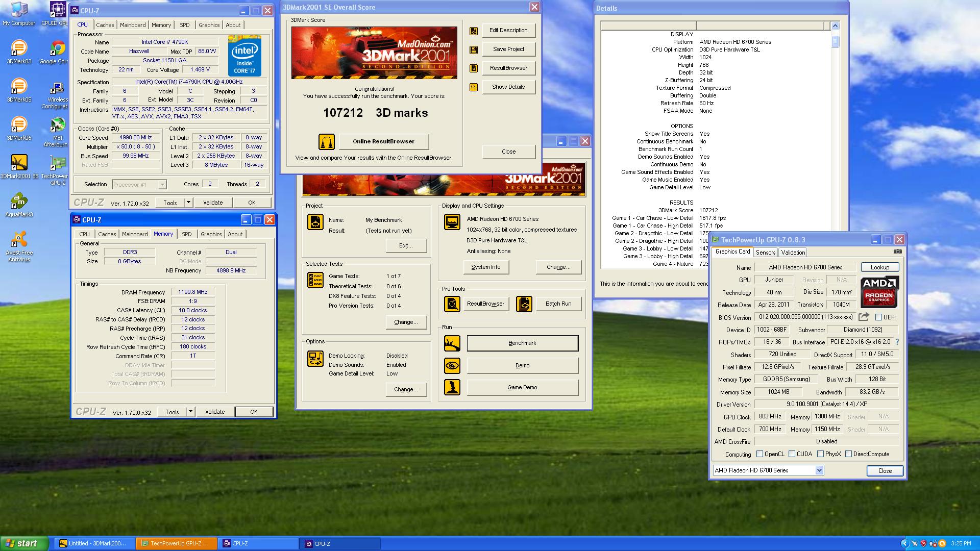The height and width of the screenshot is (551, 980).
Task: Click Change... in the Selected Tests section
Action: pos(406,322)
